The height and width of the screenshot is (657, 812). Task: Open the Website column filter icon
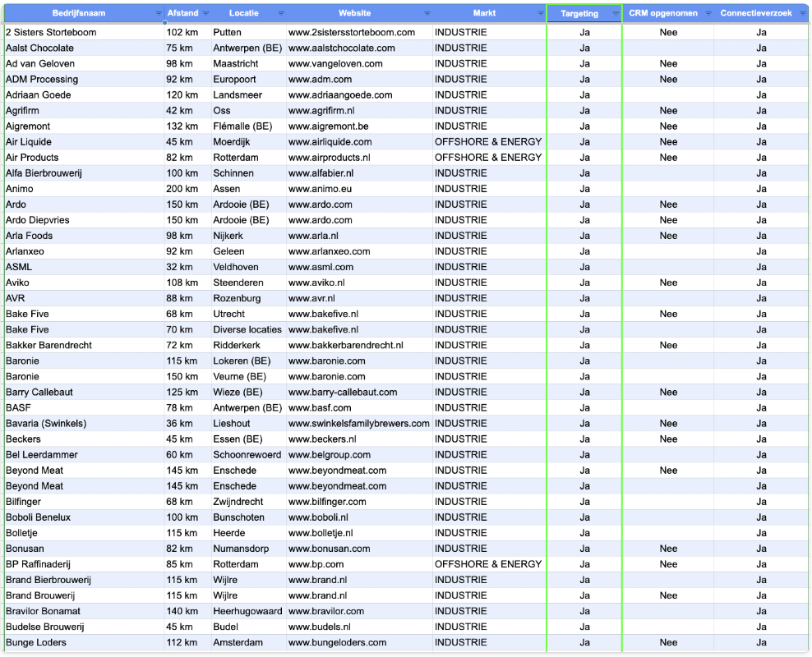point(427,14)
